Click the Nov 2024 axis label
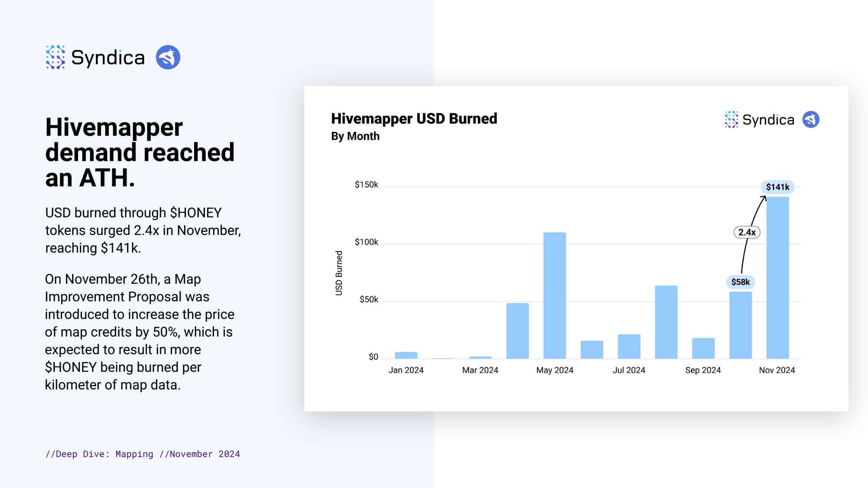The width and height of the screenshot is (868, 488). (777, 370)
